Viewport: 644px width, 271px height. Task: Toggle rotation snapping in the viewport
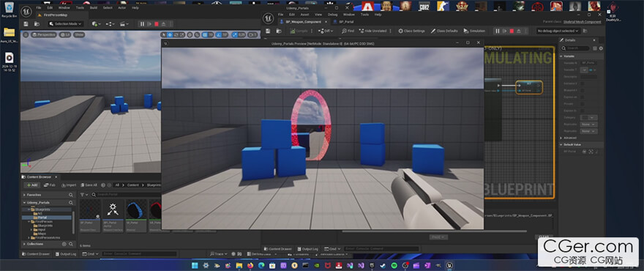pyautogui.click(x=220, y=35)
